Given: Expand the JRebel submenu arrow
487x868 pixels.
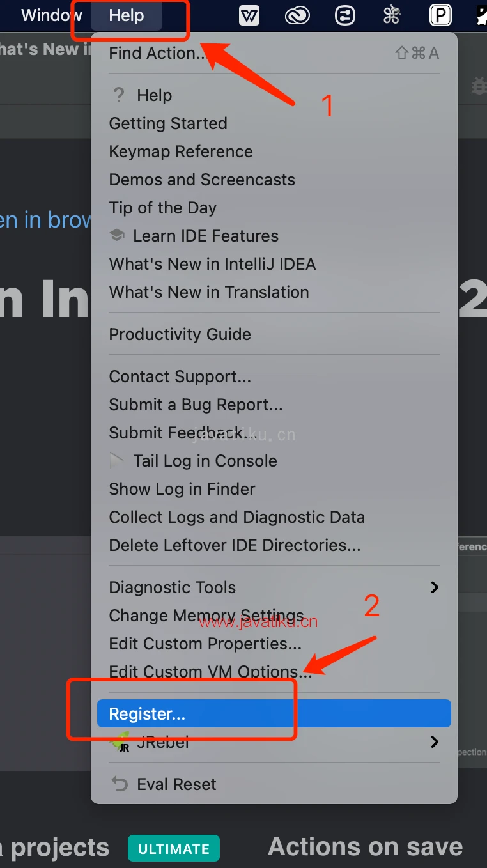Looking at the screenshot, I should point(435,741).
